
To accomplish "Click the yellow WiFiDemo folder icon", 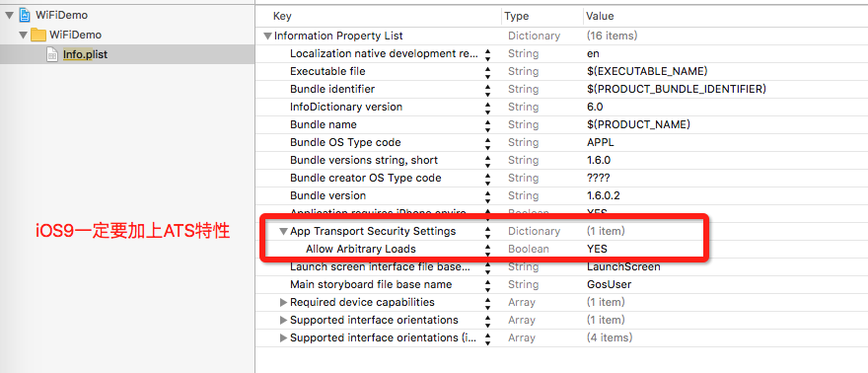I will pos(37,35).
